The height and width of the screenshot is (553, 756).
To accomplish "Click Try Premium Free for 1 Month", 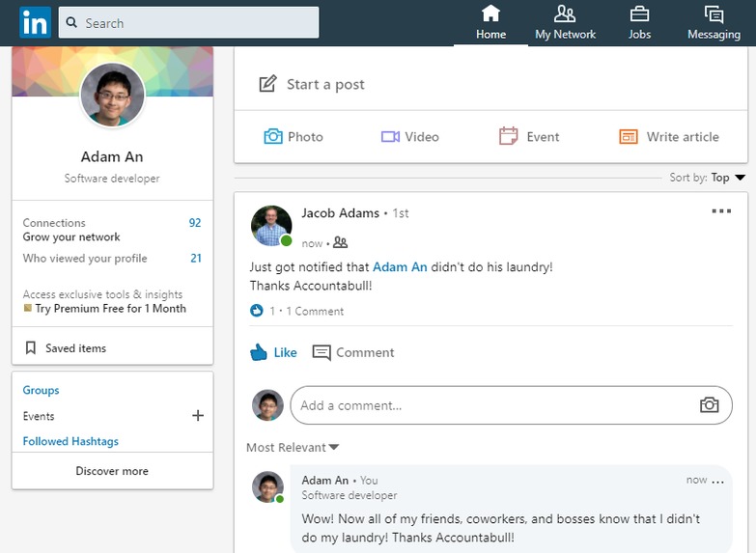I will (110, 309).
